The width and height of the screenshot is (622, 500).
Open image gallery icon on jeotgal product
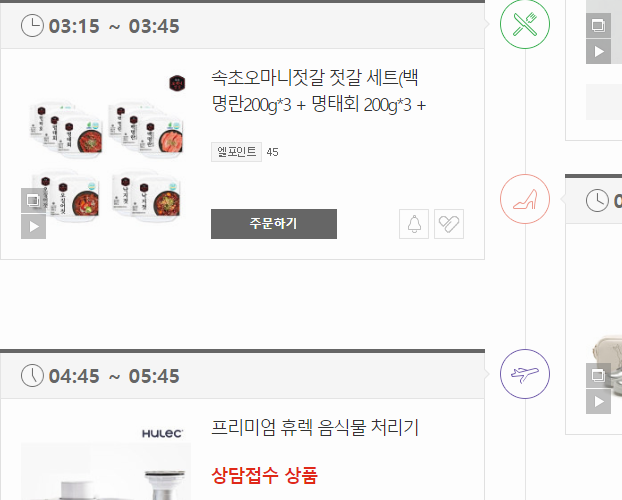click(33, 201)
